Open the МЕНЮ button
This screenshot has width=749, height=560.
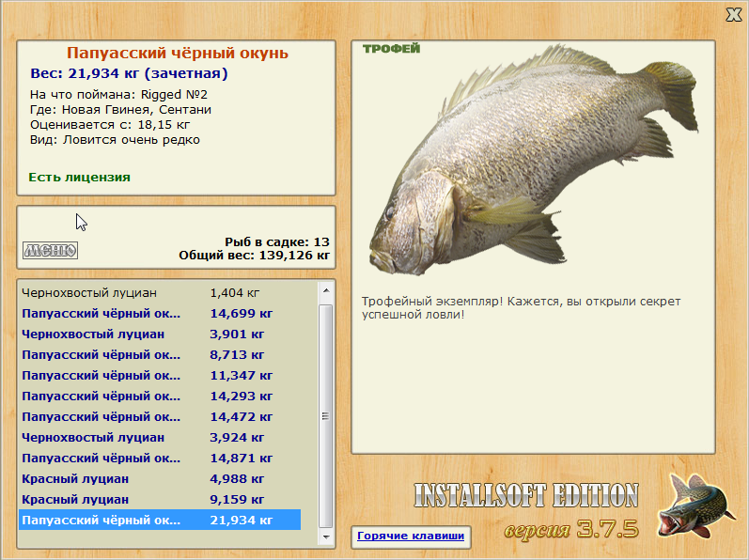click(50, 250)
